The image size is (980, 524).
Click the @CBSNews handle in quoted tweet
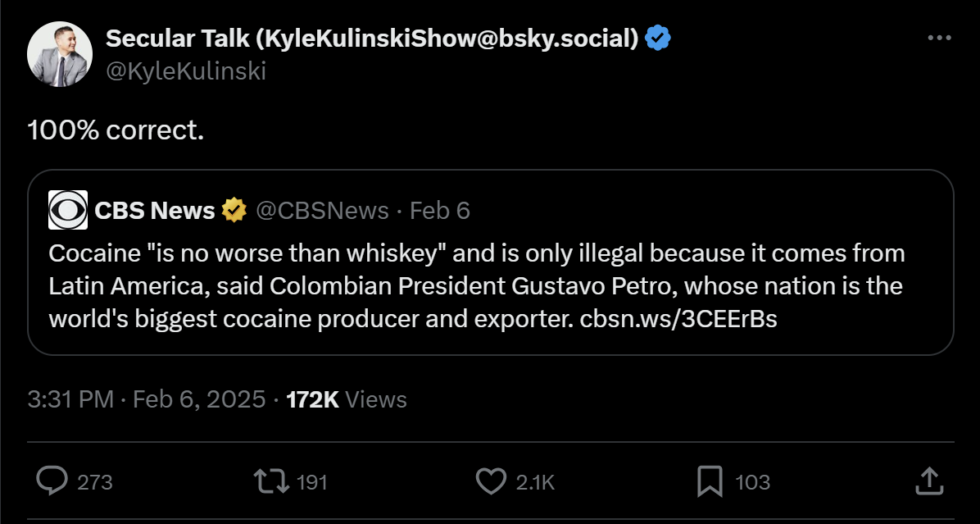point(322,211)
